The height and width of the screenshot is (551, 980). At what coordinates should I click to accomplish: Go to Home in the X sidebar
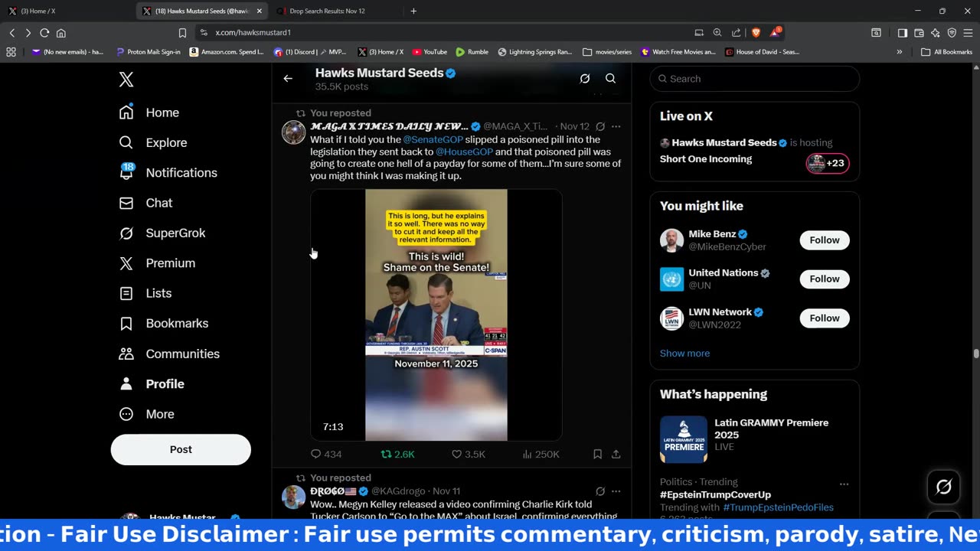coord(149,112)
